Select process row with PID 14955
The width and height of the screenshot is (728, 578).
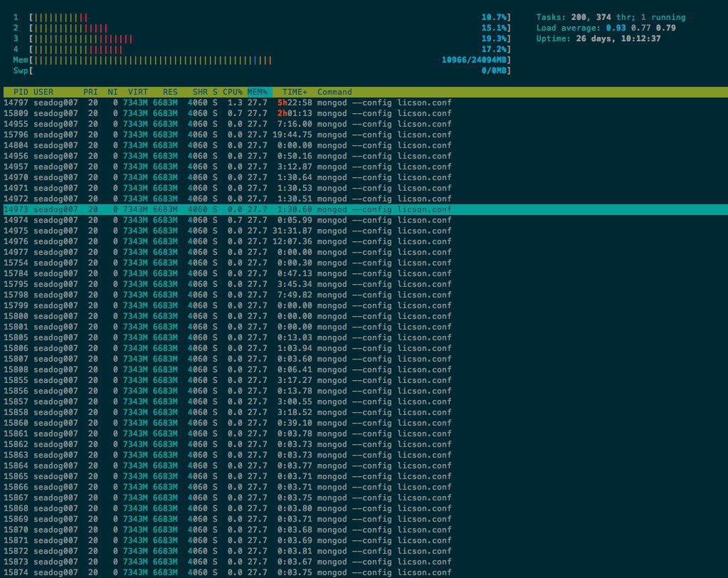click(x=364, y=124)
